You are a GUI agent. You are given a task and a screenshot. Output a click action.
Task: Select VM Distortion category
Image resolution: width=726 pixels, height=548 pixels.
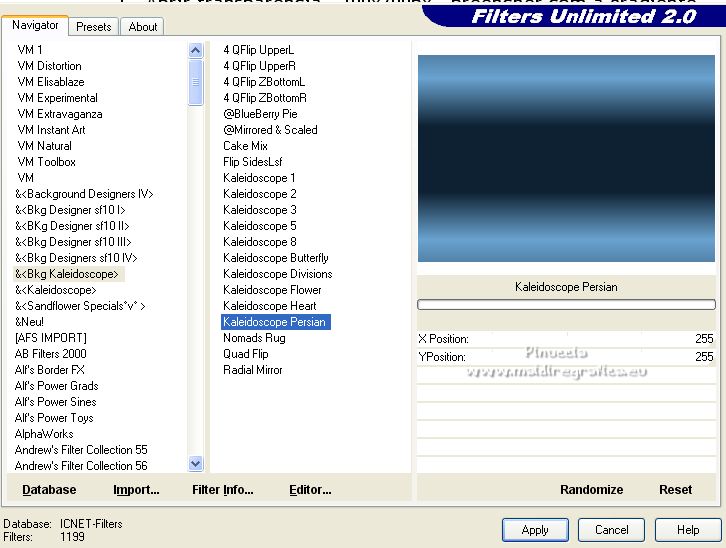[49, 66]
